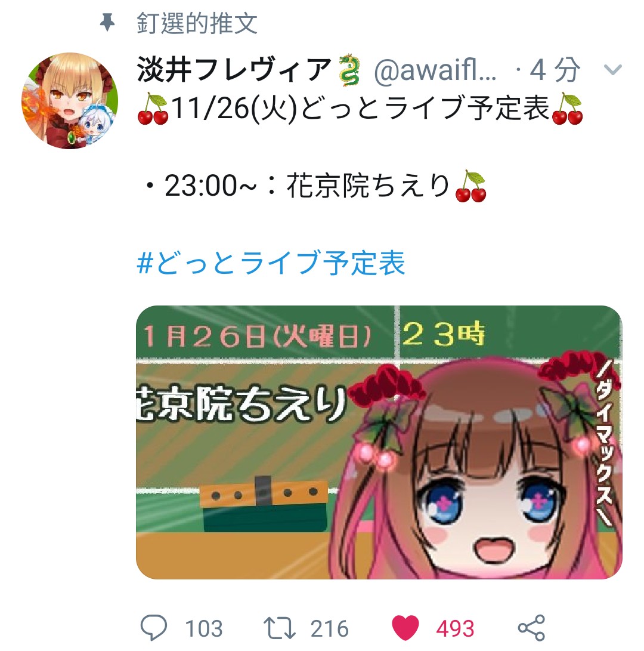Image resolution: width=644 pixels, height=651 pixels.
Task: Click the pinned tweet pin icon
Action: pyautogui.click(x=107, y=22)
